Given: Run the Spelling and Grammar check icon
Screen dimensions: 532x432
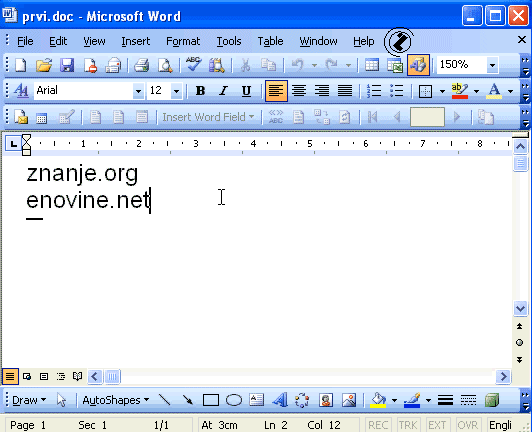Looking at the screenshot, I should (193, 65).
